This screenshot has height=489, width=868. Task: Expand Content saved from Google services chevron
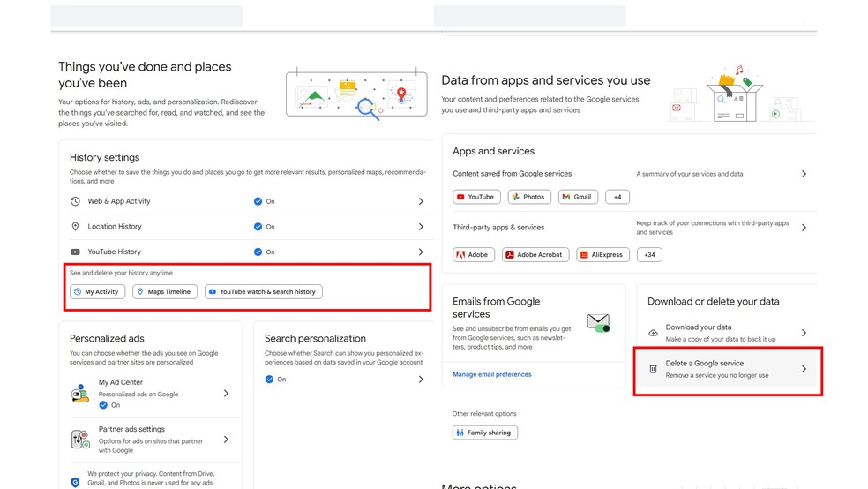tap(804, 174)
